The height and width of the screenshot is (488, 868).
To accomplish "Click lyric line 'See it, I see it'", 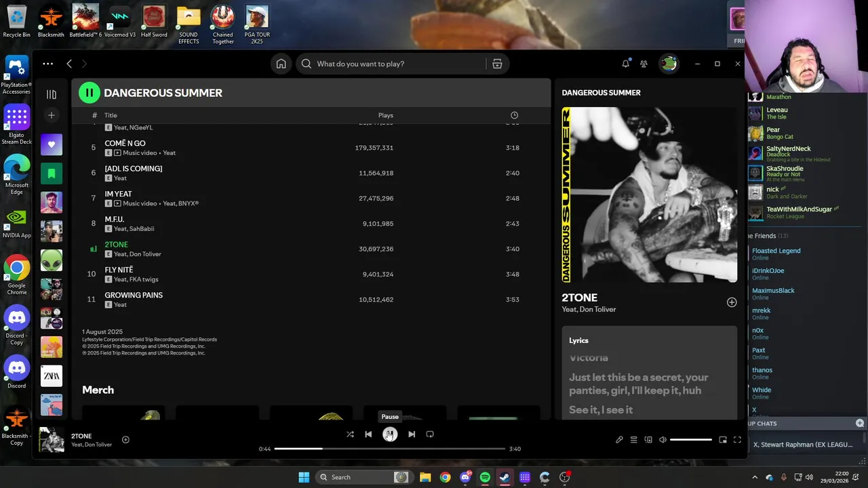I will [601, 409].
